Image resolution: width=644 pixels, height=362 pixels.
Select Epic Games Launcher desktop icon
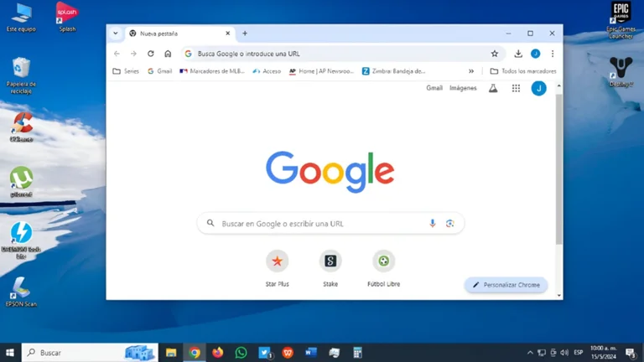pos(621,20)
